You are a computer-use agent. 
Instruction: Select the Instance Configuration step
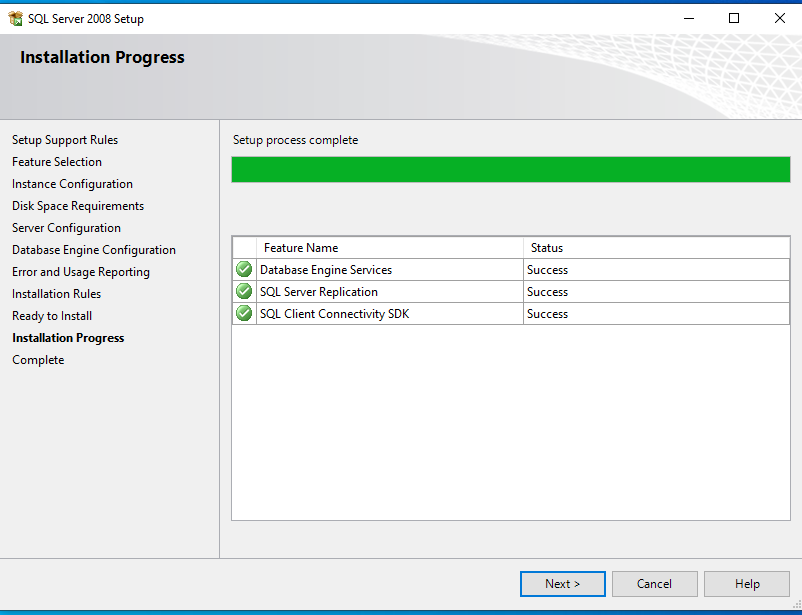[x=72, y=184]
